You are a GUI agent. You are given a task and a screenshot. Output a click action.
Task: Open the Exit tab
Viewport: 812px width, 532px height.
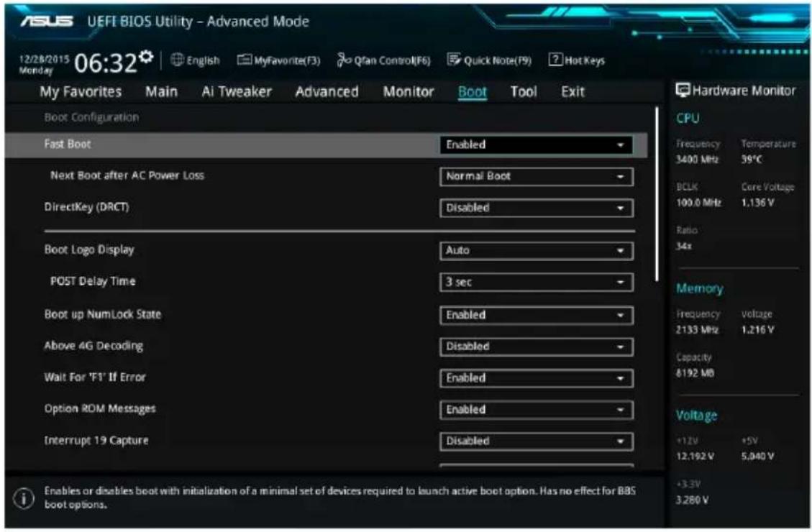pyautogui.click(x=572, y=91)
